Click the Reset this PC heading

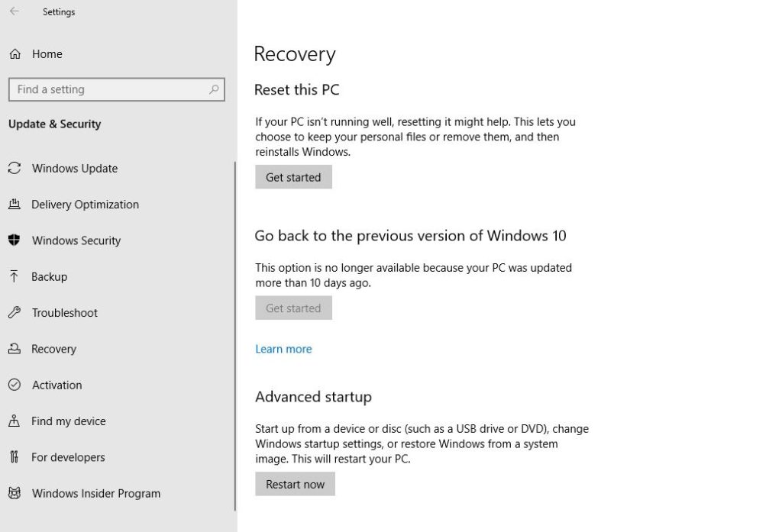click(297, 90)
